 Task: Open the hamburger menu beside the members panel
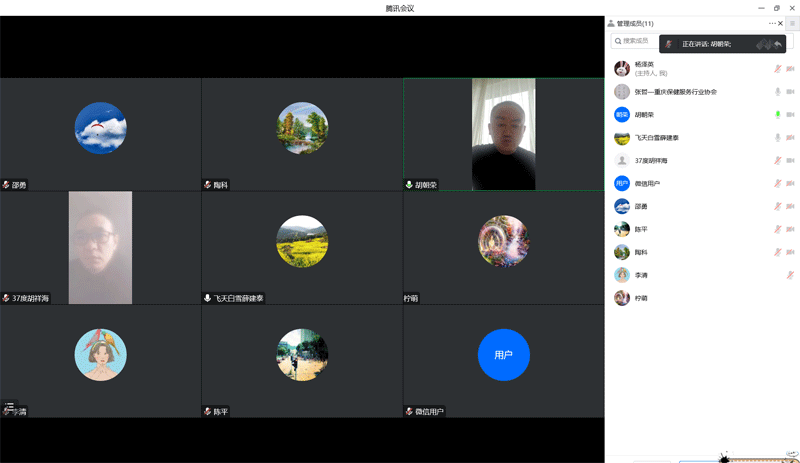click(792, 23)
